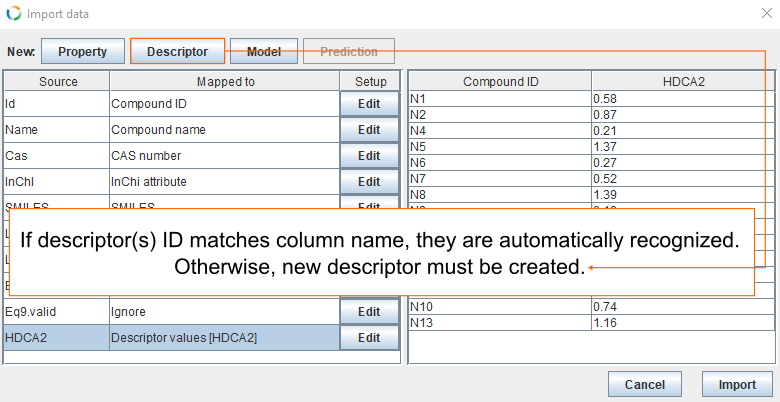Select the Eq9.valid Ignore mapping cell

coord(224,312)
